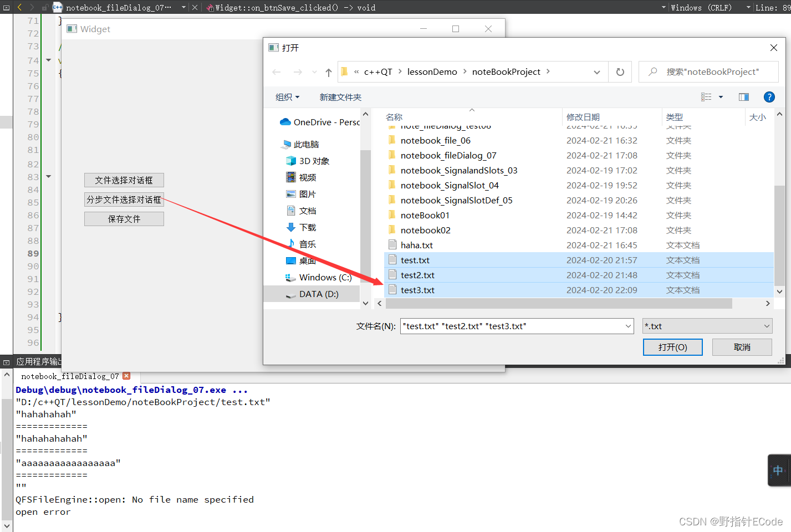
Task: Collapse code fold at line 74
Action: (48, 60)
